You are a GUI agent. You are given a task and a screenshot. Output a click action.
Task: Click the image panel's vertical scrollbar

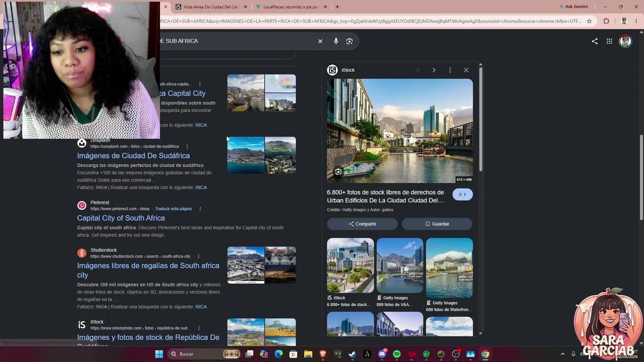click(x=481, y=121)
